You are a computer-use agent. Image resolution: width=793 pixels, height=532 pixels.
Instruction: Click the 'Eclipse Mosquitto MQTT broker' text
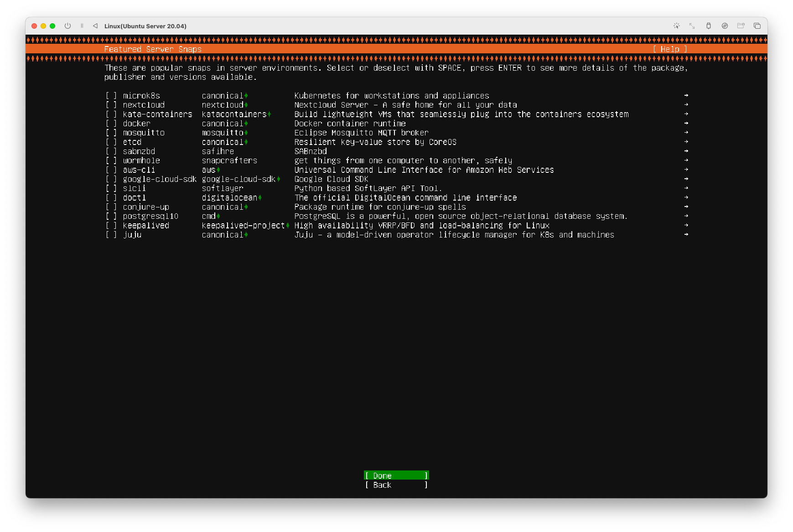pos(361,133)
